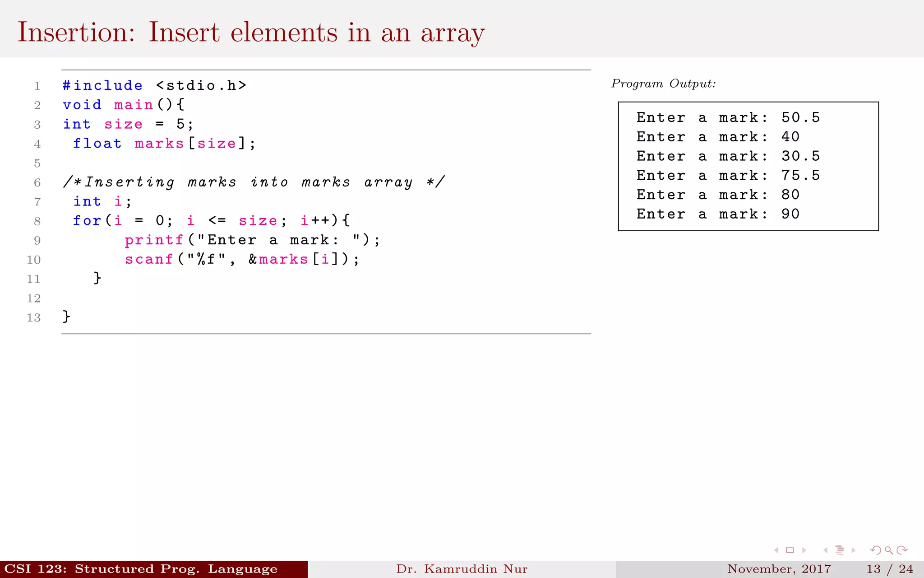Click 'Program Output:' label
This screenshot has width=924, height=578.
[663, 84]
